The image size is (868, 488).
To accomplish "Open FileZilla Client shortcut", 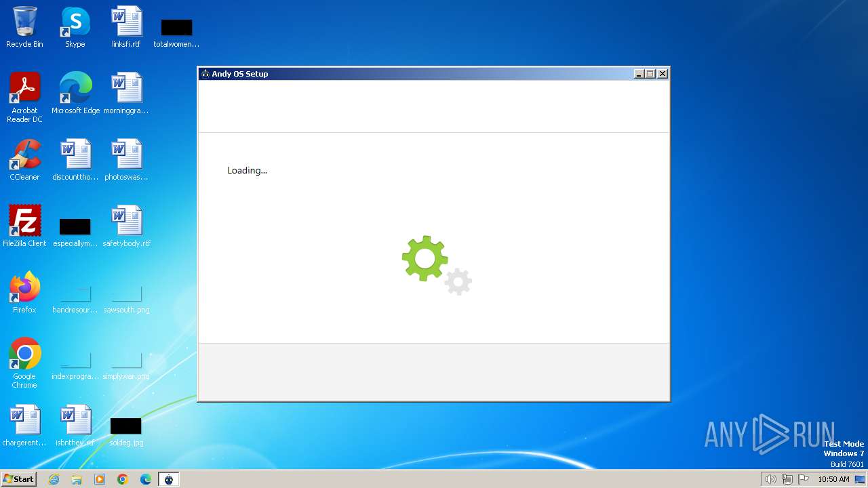I will tap(24, 226).
